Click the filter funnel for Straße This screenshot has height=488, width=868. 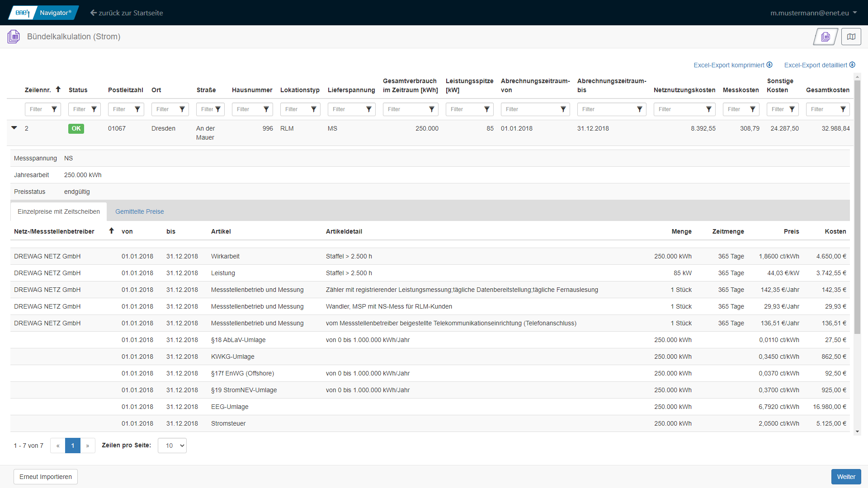(x=218, y=109)
